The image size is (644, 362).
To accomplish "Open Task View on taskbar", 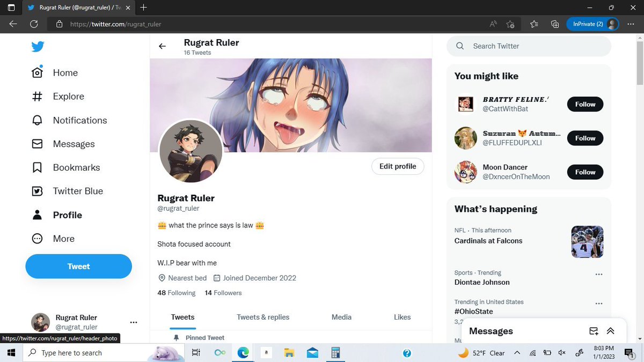I will point(196,353).
